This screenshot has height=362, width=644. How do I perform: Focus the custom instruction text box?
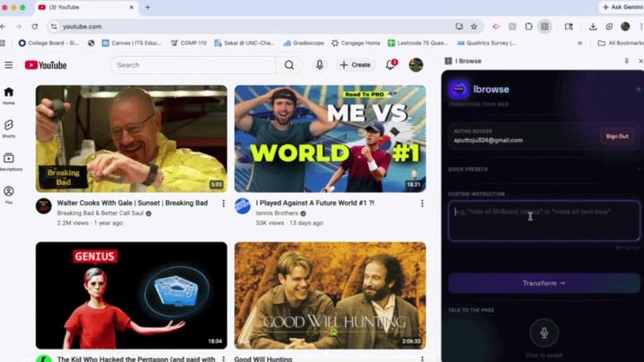tap(544, 220)
